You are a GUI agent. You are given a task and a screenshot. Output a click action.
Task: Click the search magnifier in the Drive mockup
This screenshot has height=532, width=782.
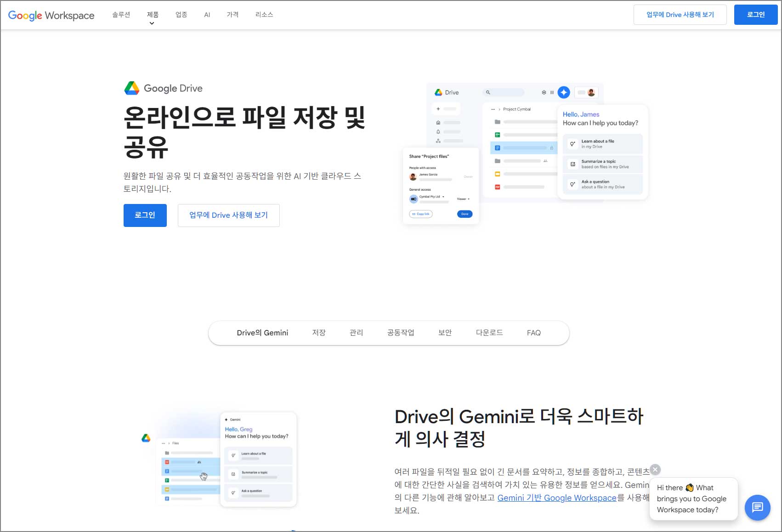point(488,92)
